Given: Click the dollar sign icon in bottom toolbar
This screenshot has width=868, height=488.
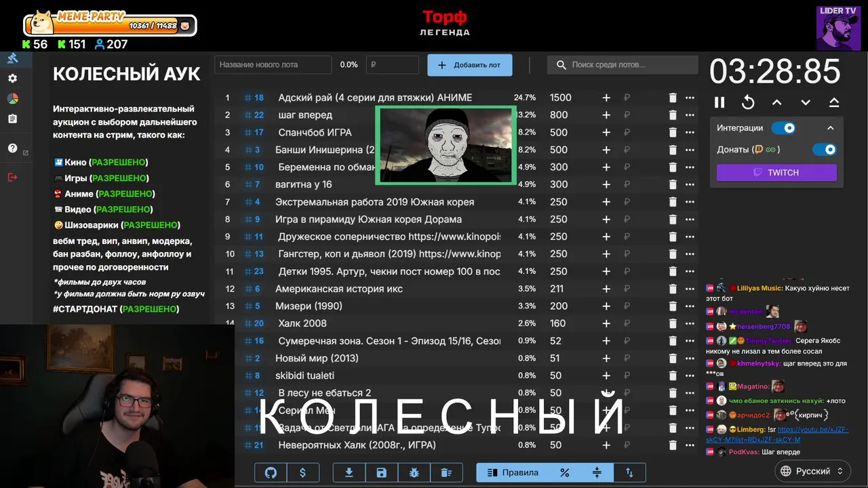Looking at the screenshot, I should [302, 472].
